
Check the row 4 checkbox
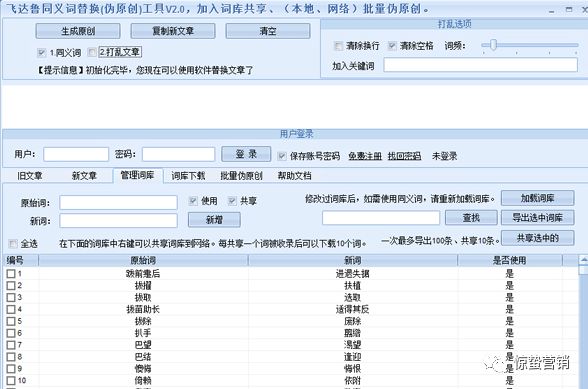coord(11,309)
